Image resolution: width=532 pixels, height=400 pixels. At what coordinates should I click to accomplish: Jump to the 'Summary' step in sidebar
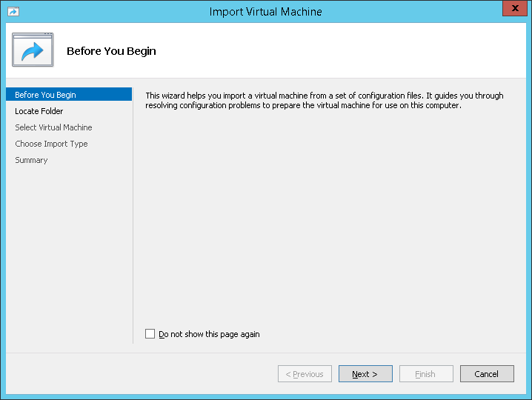tap(31, 160)
